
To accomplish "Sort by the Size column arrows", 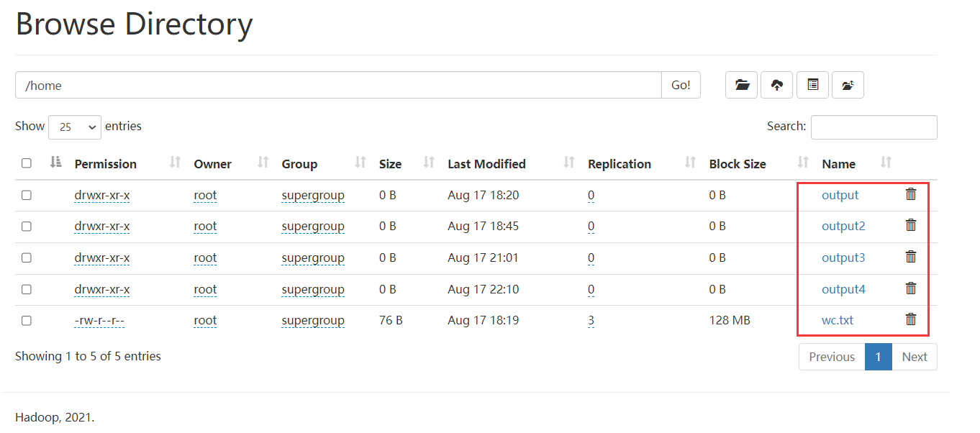I will coord(430,163).
